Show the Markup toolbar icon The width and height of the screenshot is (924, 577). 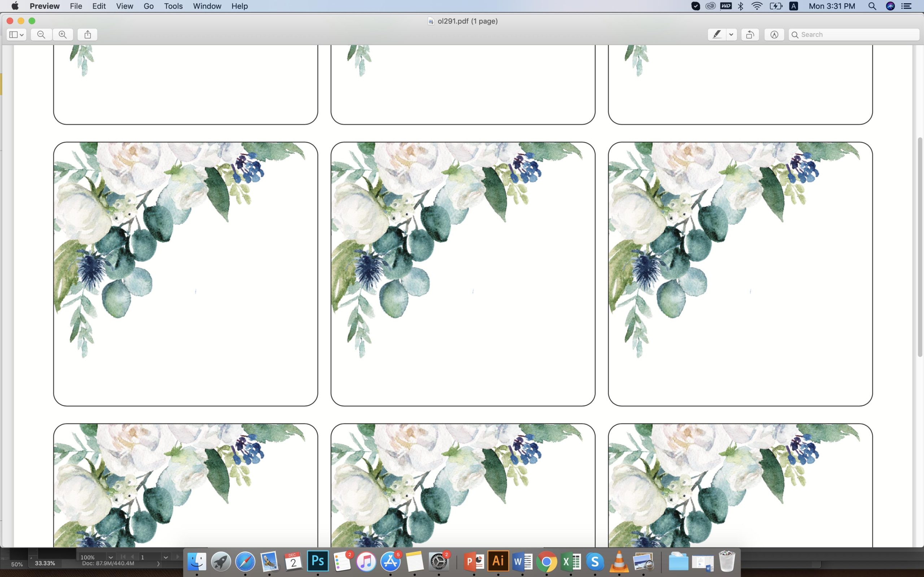pos(774,35)
